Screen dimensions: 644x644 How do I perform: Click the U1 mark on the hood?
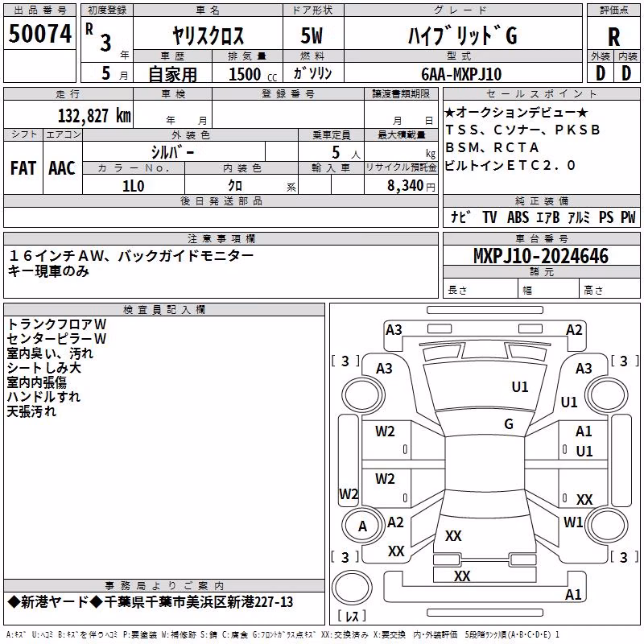pos(519,386)
